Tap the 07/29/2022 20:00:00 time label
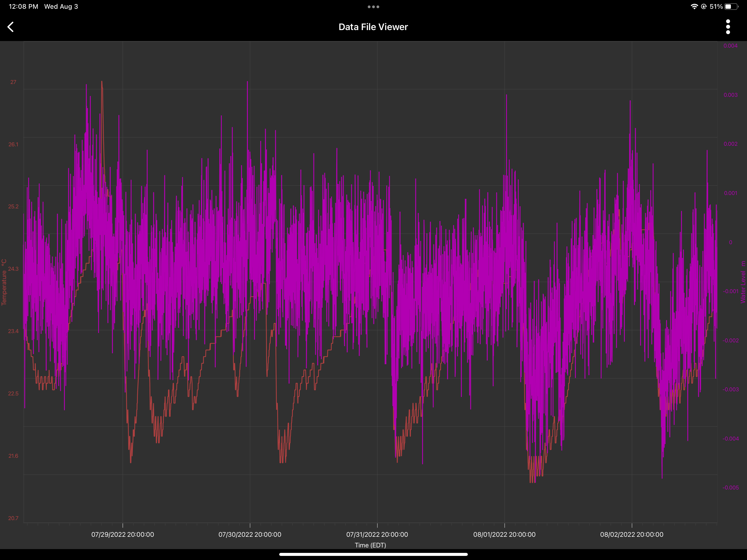Screen dimensions: 747x560 [x=122, y=534]
